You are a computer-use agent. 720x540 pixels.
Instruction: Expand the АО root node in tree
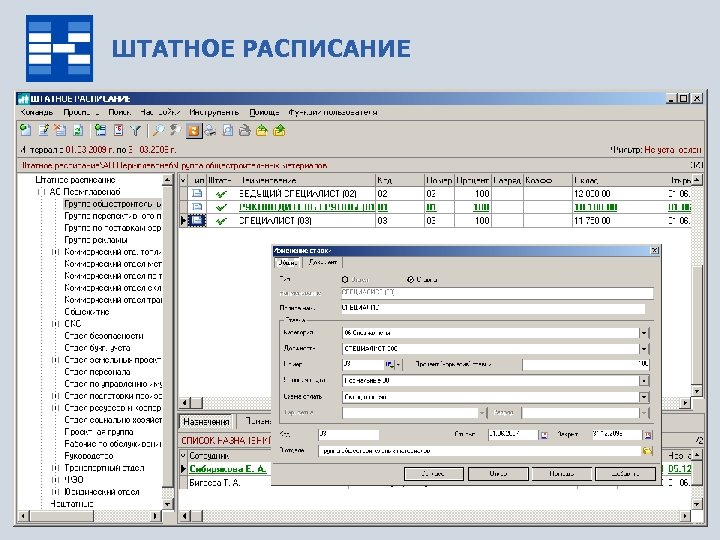click(x=42, y=192)
